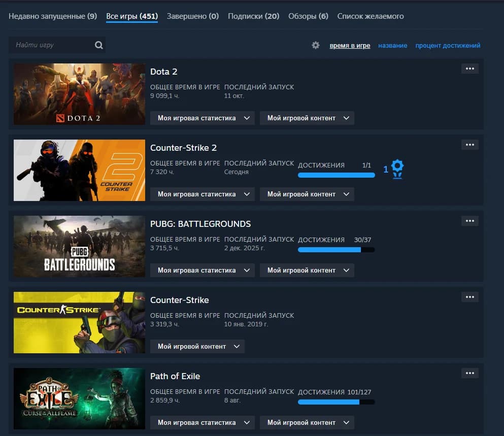Click the '3 715,5 ч.' playtime value
Image resolution: width=504 pixels, height=436 pixels.
point(164,248)
